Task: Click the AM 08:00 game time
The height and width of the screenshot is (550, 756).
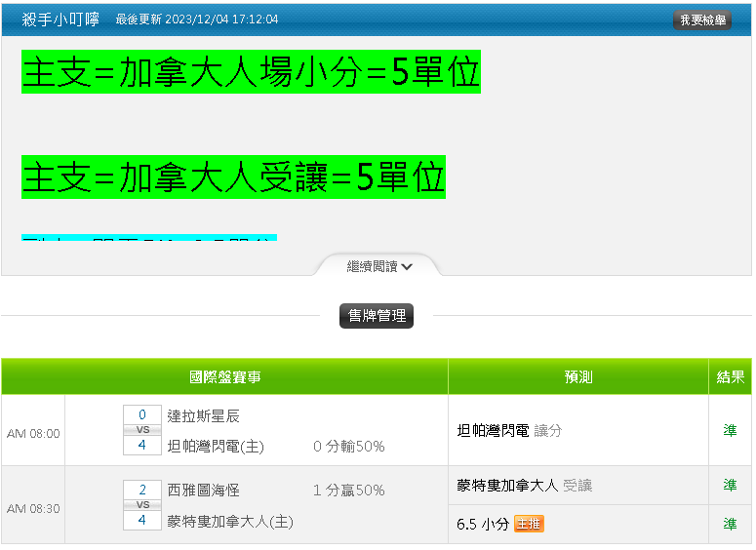Action: 33,433
